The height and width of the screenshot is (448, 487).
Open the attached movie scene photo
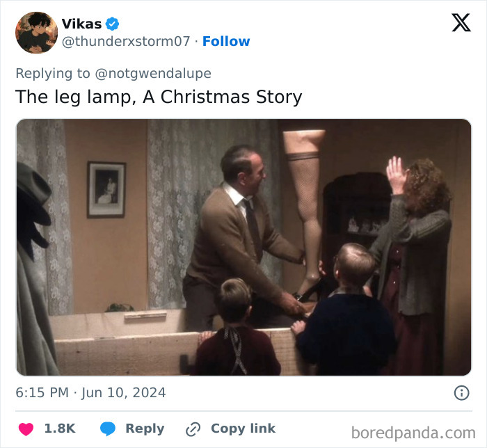[243, 247]
